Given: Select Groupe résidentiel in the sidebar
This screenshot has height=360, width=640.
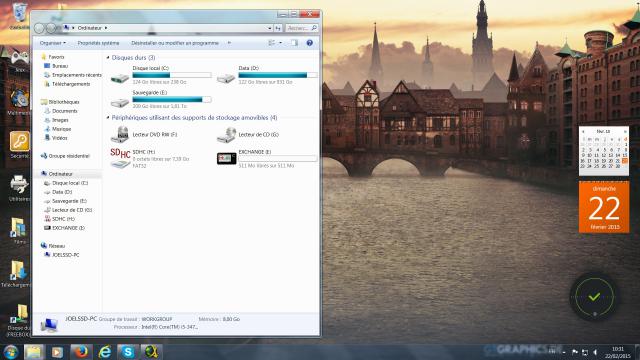Looking at the screenshot, I should click(69, 156).
